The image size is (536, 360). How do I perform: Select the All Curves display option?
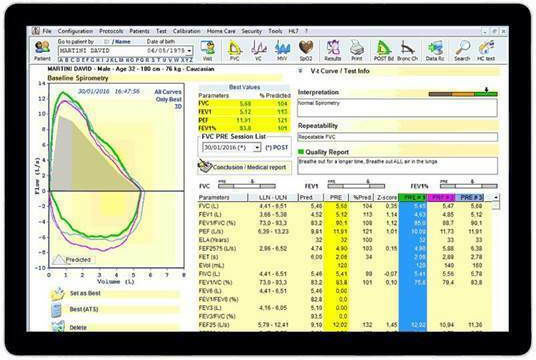pyautogui.click(x=168, y=92)
